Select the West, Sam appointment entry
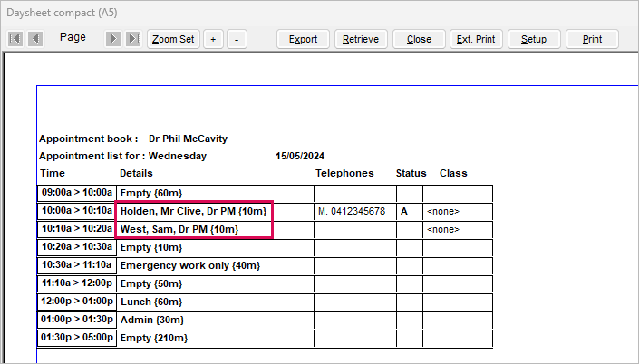This screenshot has width=639, height=364. [x=179, y=229]
